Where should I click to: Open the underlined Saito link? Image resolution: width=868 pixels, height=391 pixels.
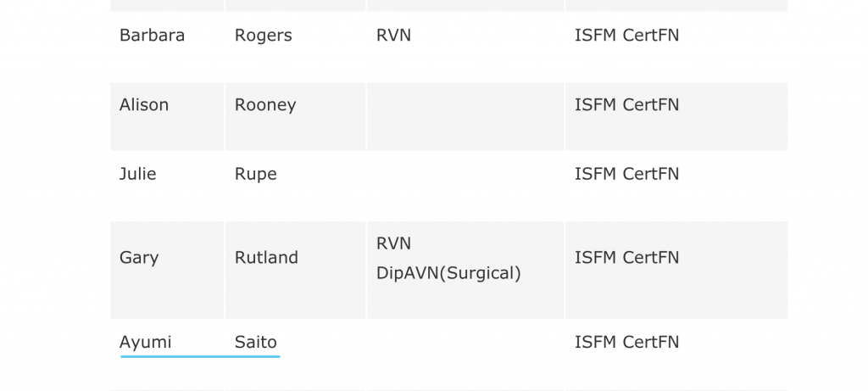(x=256, y=343)
